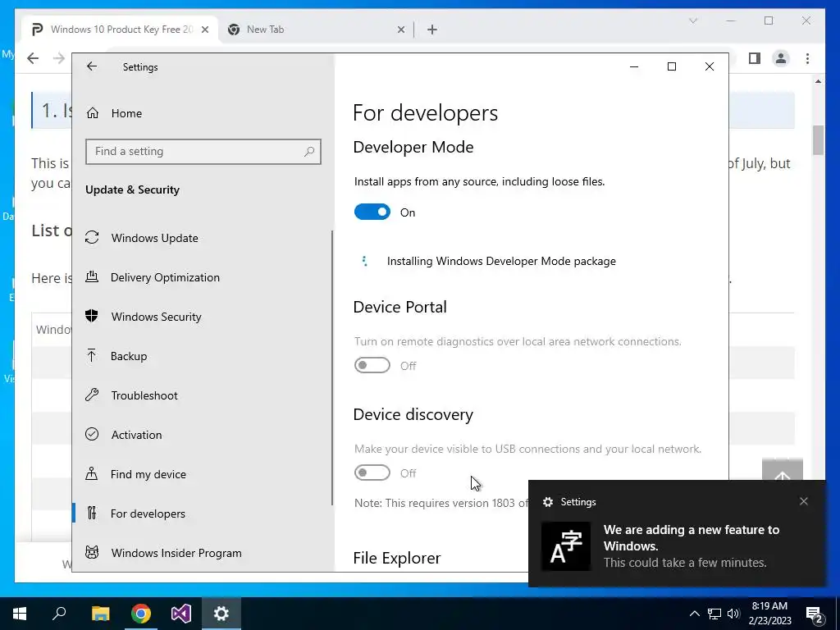Click the Settings sidebar scrollbar
Screen dimensions: 840x630
tap(332, 368)
